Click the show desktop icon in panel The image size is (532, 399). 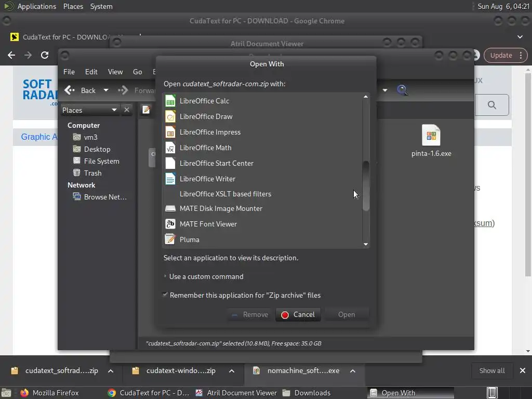point(6,393)
